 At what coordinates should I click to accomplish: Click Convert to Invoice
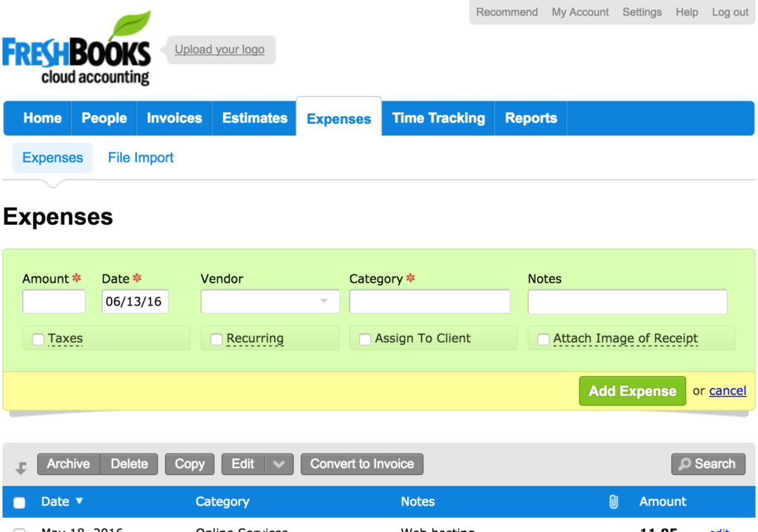(362, 465)
